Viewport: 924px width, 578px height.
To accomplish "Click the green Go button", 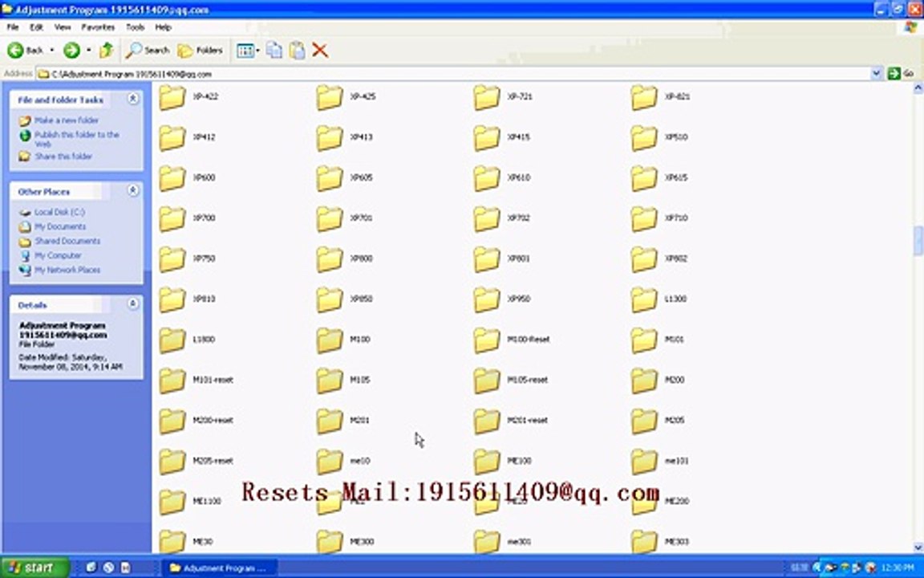I will pyautogui.click(x=901, y=74).
